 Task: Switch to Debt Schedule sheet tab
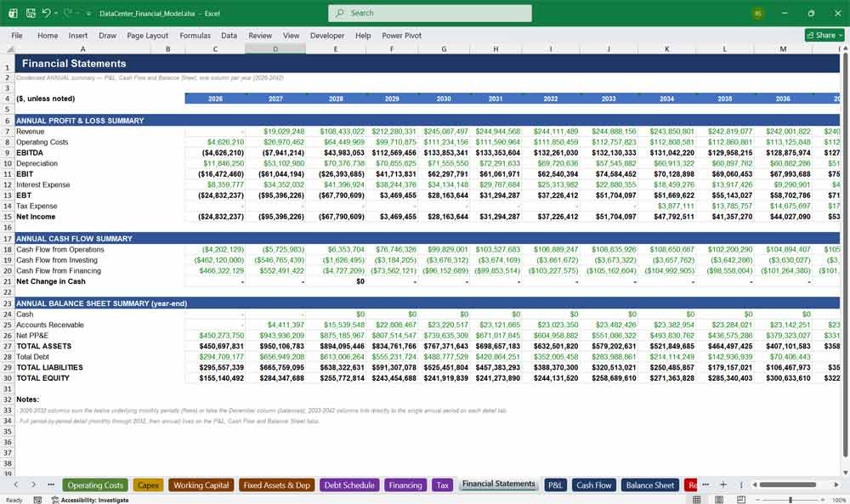click(349, 485)
